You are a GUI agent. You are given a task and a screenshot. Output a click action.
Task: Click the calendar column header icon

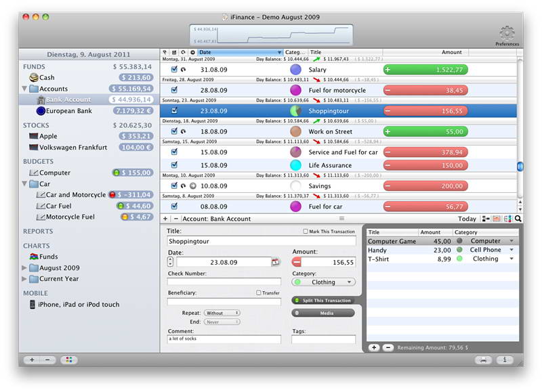coord(174,52)
